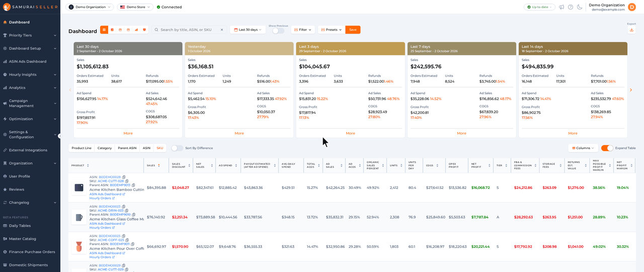Open the help question mark icon
644x272 pixels.
click(571, 7)
